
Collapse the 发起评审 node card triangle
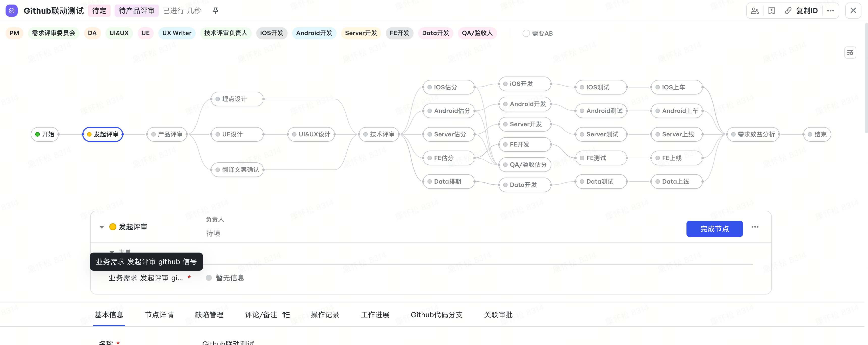click(x=101, y=227)
